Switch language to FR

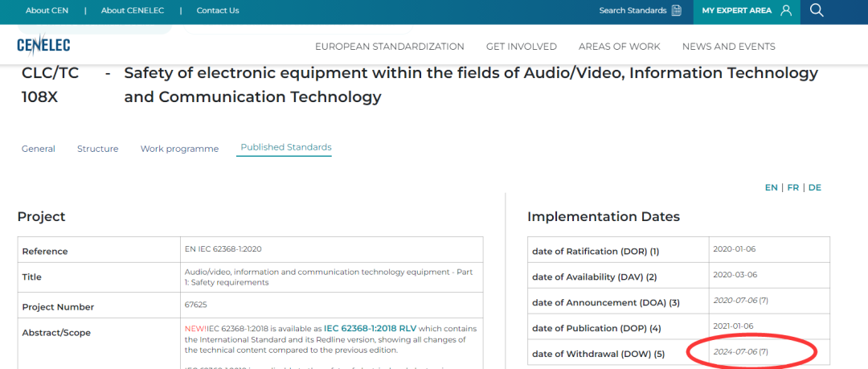[792, 187]
